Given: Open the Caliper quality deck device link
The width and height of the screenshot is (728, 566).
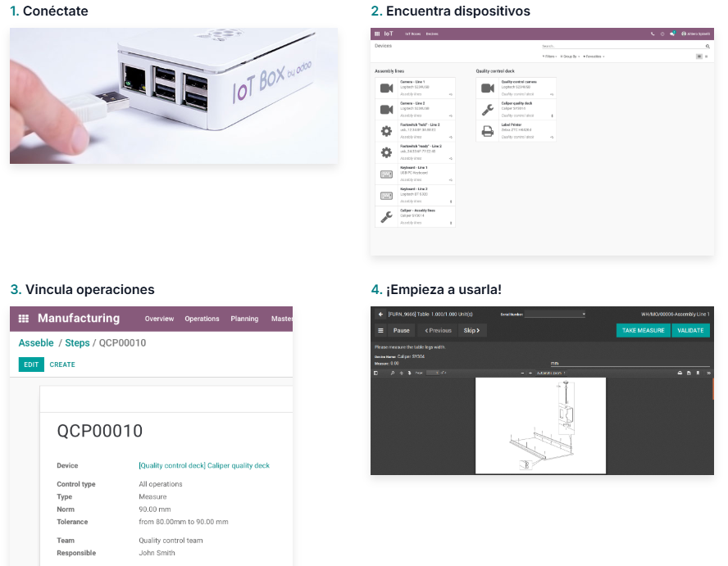Looking at the screenshot, I should point(204,465).
